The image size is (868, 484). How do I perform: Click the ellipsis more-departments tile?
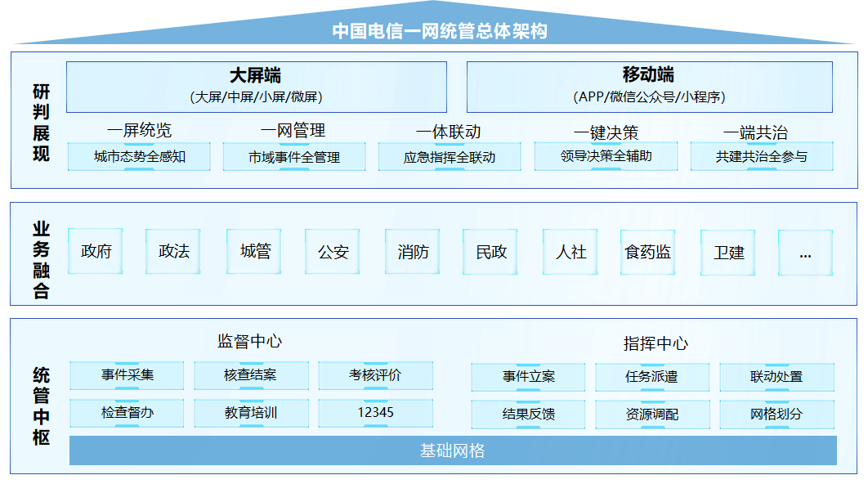coord(805,253)
